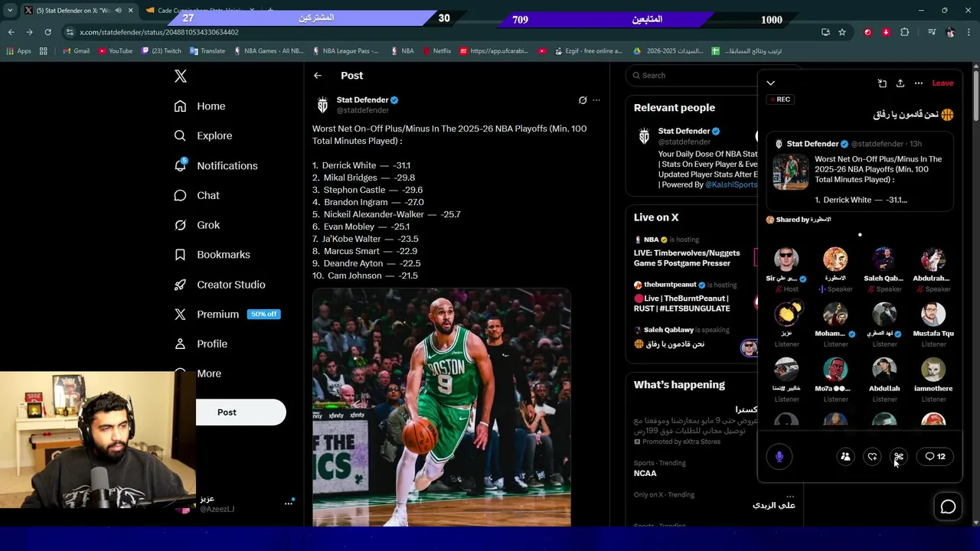Open Bookmarks in the sidebar
Screen dimensions: 980x551
(212, 255)
